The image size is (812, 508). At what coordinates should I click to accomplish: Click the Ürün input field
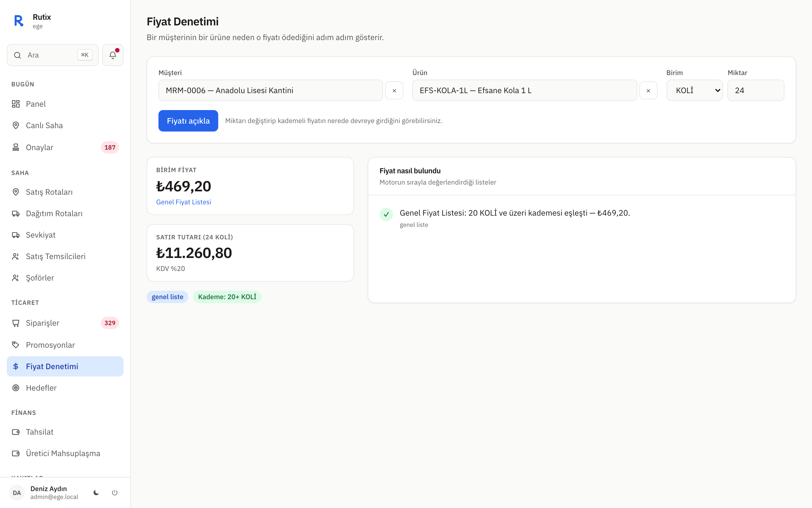click(524, 90)
